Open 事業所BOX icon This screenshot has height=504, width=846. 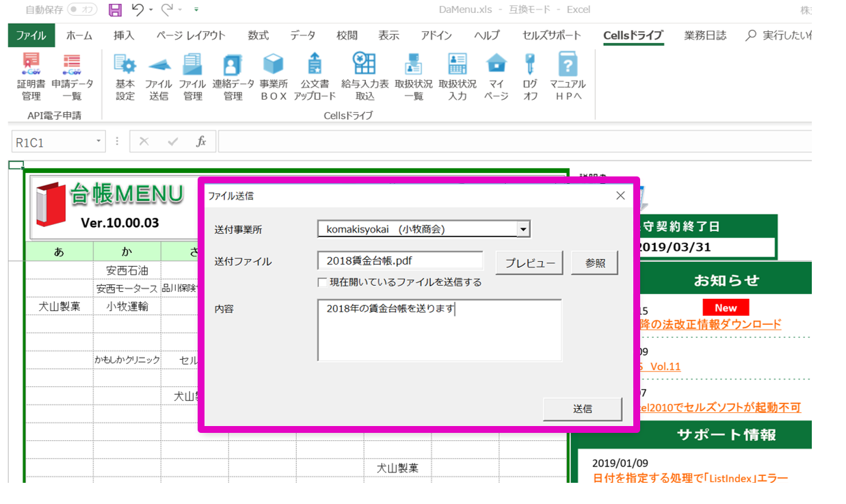[x=274, y=77]
